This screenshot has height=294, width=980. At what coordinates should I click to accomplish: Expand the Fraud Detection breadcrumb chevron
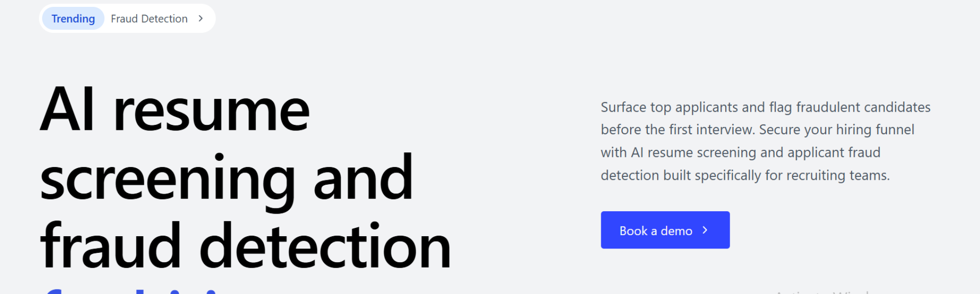[x=200, y=18]
